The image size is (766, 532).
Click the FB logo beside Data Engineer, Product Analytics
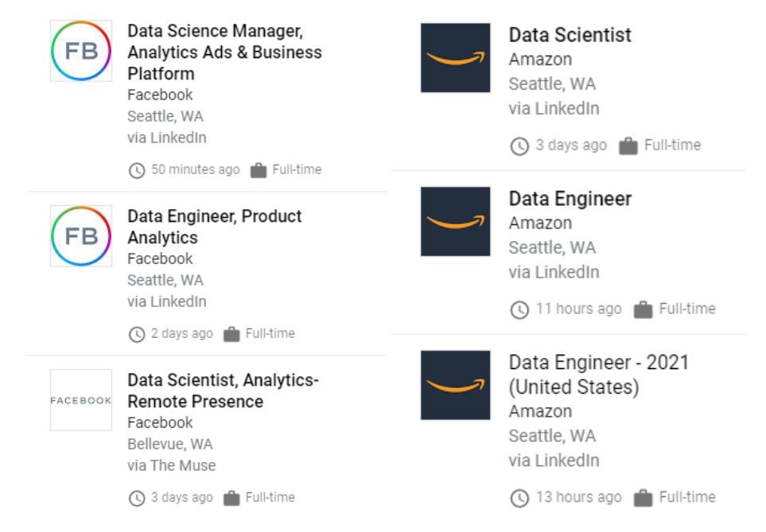coord(81,236)
